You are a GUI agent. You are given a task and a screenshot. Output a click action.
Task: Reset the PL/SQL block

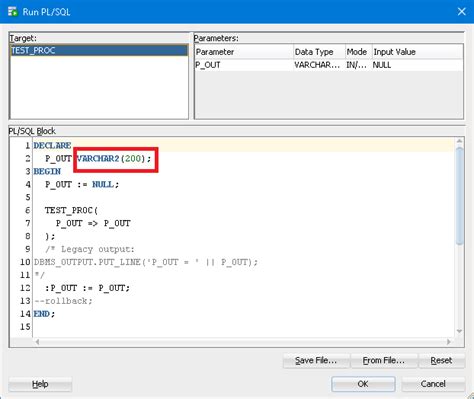coord(441,361)
